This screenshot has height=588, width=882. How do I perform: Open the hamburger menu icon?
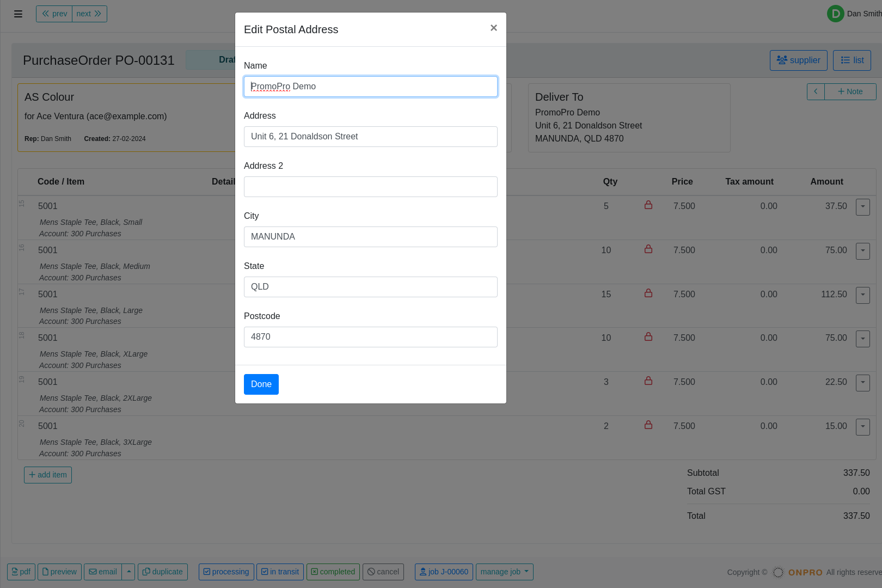pos(18,14)
